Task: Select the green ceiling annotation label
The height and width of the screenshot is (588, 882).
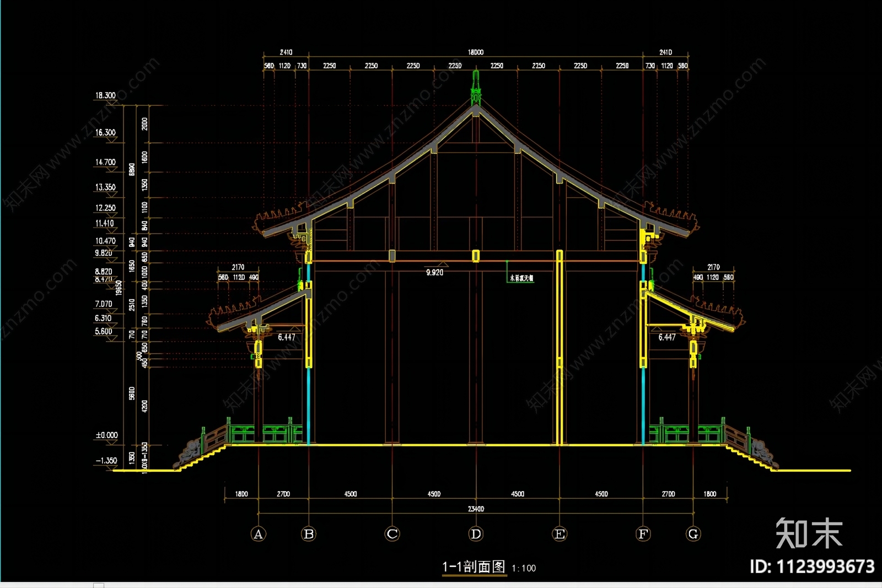Action: [x=521, y=278]
